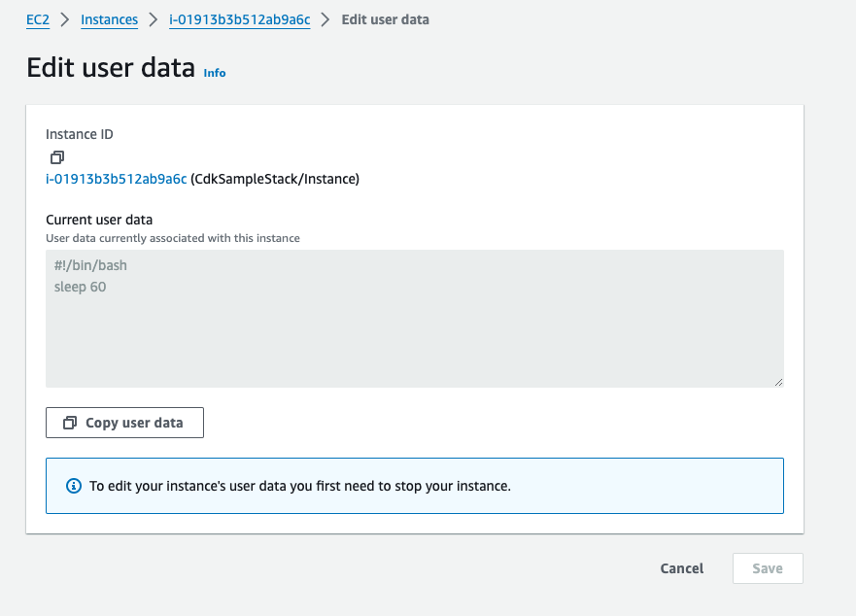The height and width of the screenshot is (616, 856).
Task: Click the Copy user data button
Action: 124,423
